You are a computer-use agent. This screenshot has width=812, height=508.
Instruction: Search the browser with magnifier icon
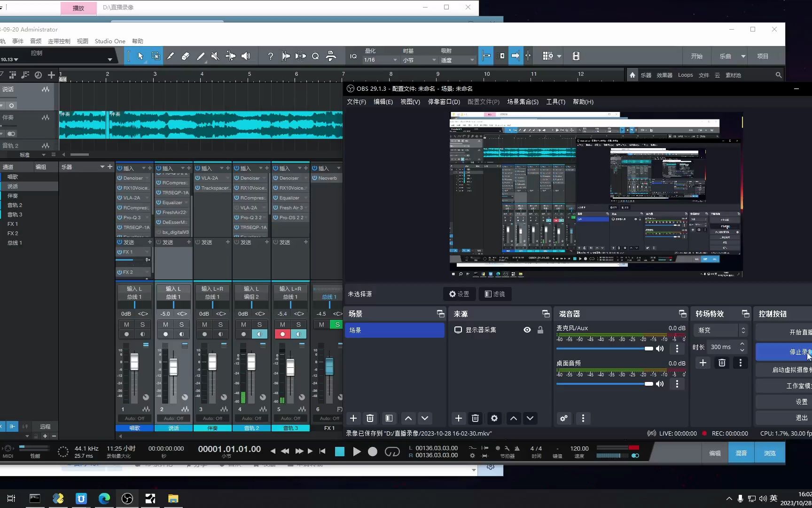[x=779, y=75]
